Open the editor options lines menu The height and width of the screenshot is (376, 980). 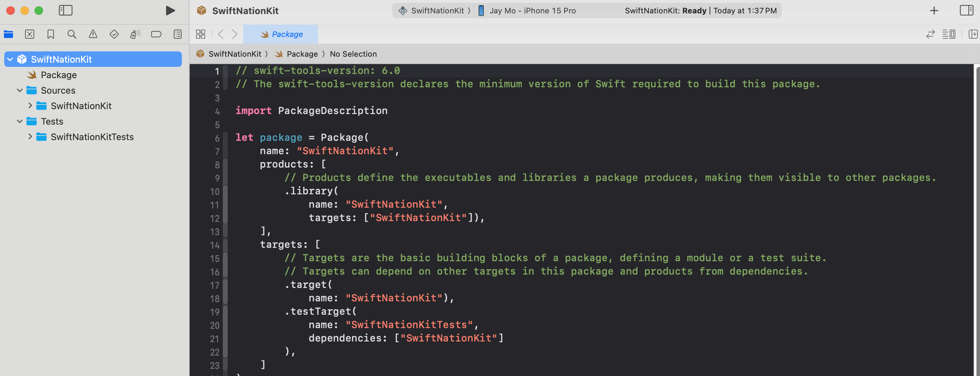pos(948,34)
